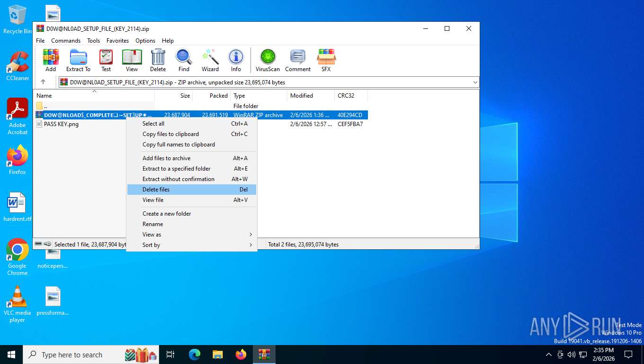
Task: Open Firefox desktop shortcut
Action: [18, 160]
